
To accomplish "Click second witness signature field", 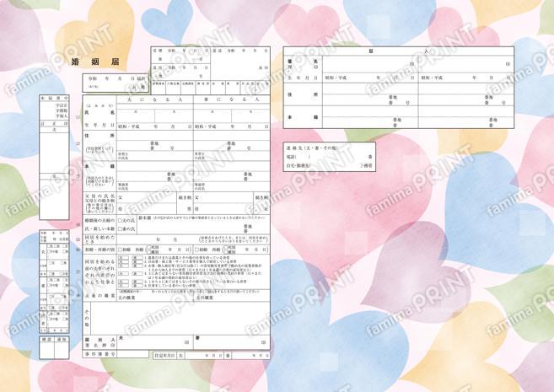I will tap(466, 64).
